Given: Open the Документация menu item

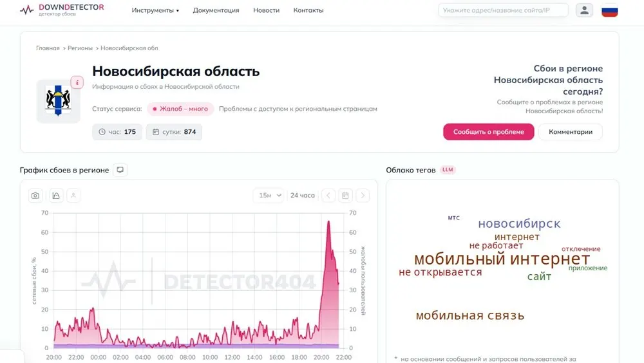Looking at the screenshot, I should coord(216,10).
